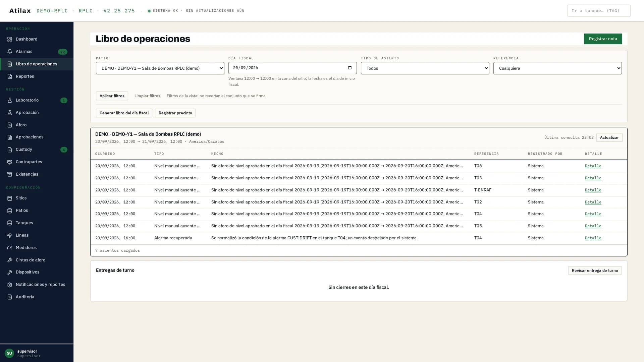The image size is (644, 362).
Task: Click the Tanques database icon
Action: pos(10,223)
